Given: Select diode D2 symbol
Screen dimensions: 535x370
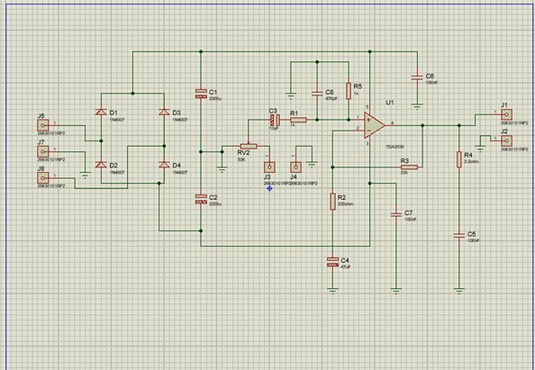Looking at the screenshot, I should [101, 165].
